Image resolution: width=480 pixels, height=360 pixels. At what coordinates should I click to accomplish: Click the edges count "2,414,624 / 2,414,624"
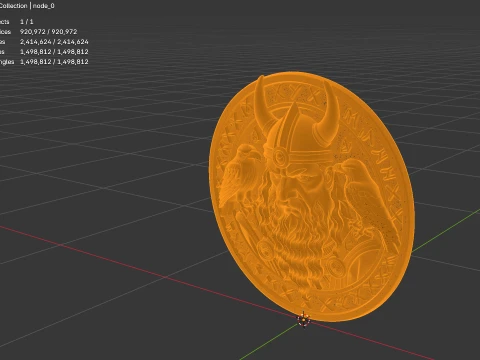coord(54,42)
